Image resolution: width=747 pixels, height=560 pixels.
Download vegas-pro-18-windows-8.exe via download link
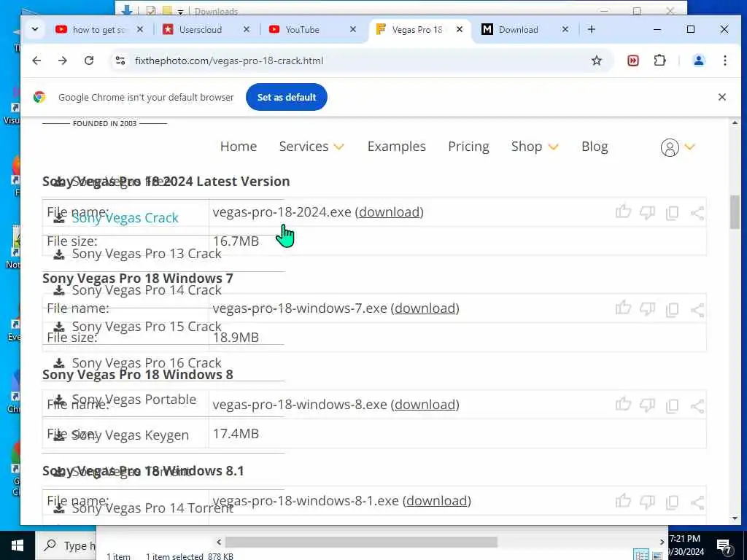(x=425, y=404)
